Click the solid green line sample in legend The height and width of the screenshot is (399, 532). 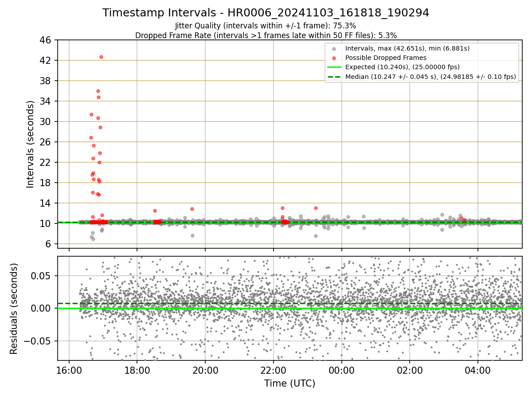coord(334,67)
